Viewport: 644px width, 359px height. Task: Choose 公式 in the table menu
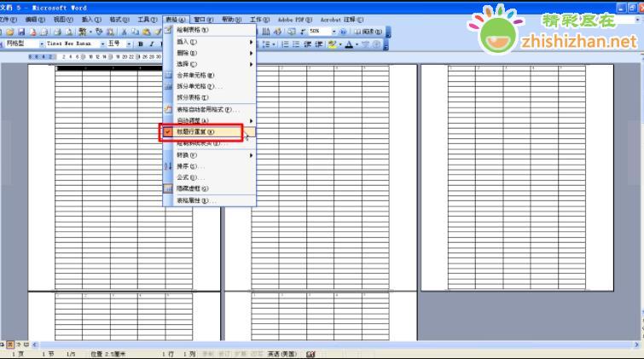coord(210,177)
